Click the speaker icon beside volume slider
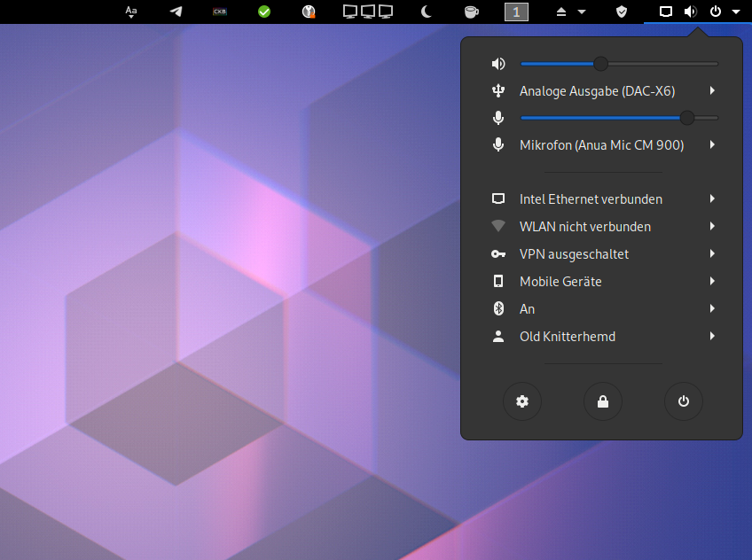Viewport: 752px width, 560px height. click(x=498, y=64)
